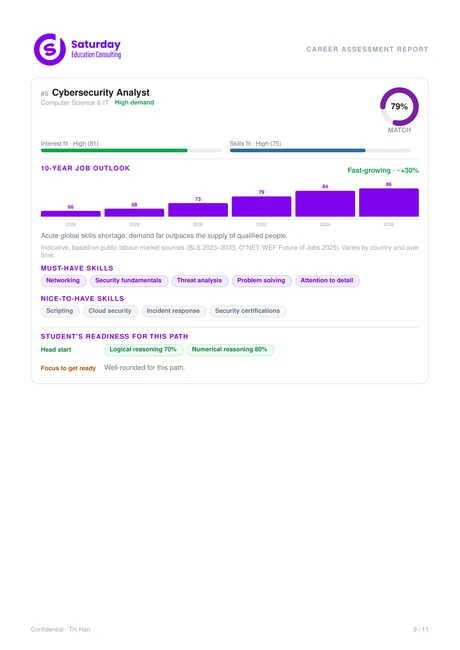Select the Networking skill chip
Screen dimensions: 460x650
pos(63,281)
